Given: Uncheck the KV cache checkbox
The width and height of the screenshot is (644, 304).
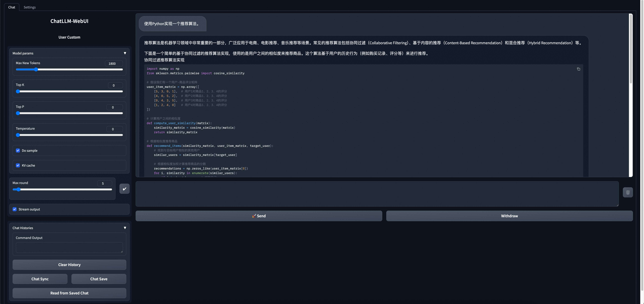Looking at the screenshot, I should click(x=18, y=165).
